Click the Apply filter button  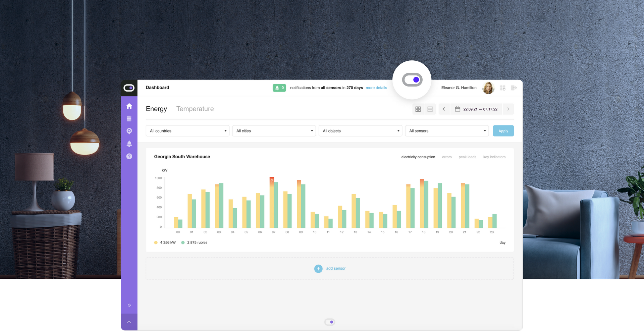tap(503, 131)
